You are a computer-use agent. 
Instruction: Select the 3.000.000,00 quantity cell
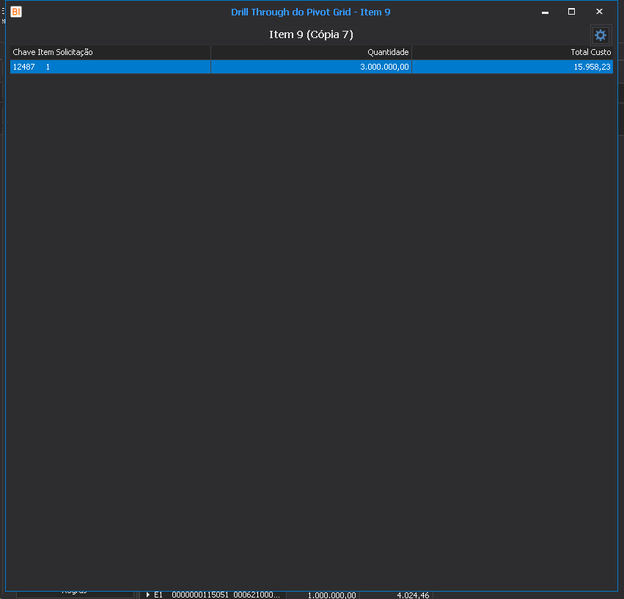311,67
